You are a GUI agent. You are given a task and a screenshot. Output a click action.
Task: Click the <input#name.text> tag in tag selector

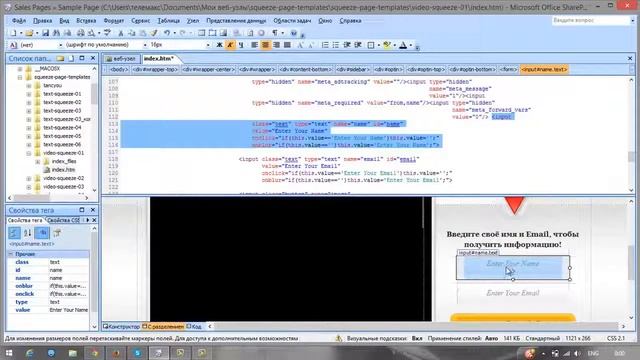point(544,69)
